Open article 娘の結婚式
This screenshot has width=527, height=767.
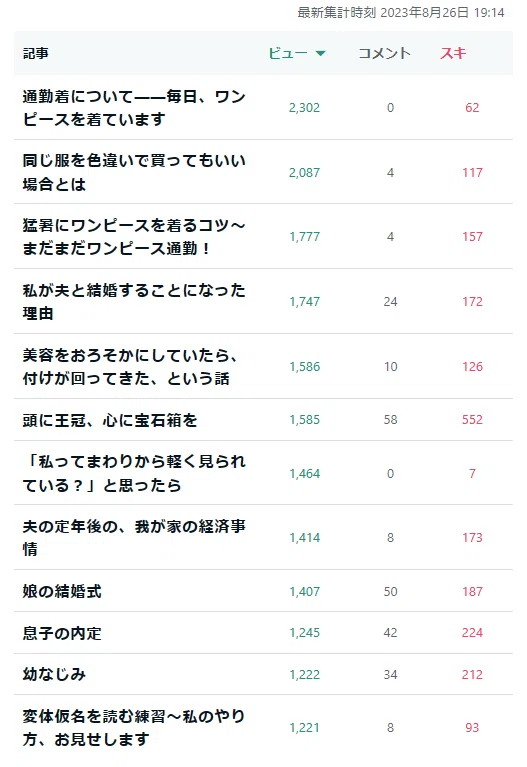pos(62,591)
